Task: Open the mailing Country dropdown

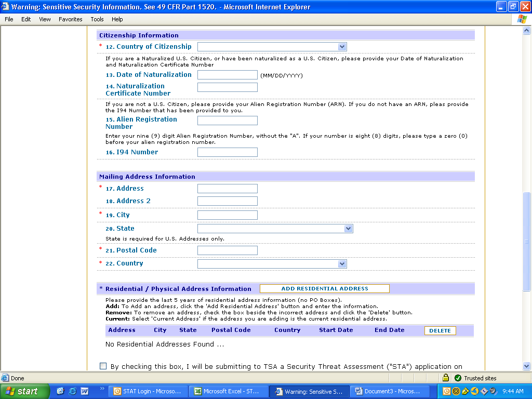Action: click(x=341, y=264)
